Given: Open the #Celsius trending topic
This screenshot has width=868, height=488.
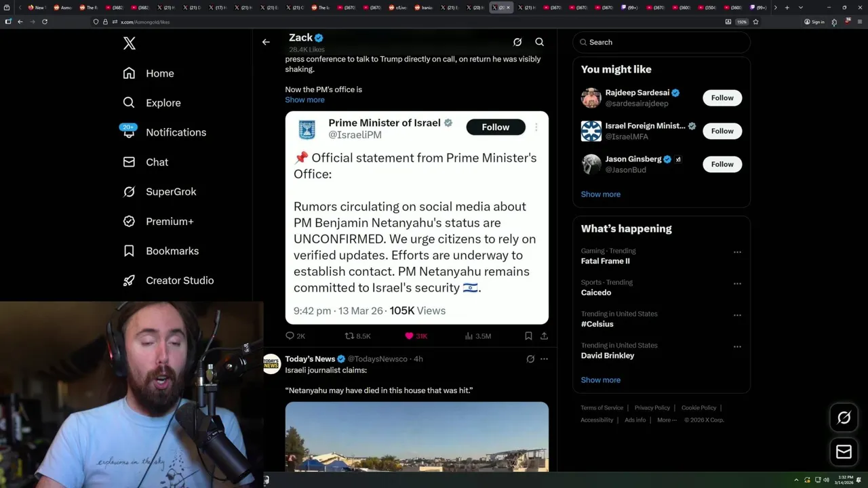Looking at the screenshot, I should point(597,324).
